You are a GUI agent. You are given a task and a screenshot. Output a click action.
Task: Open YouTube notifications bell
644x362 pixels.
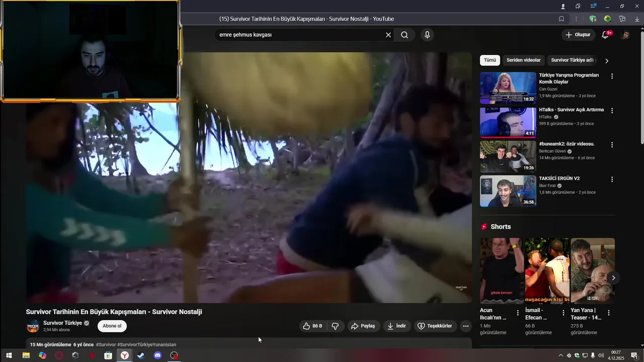pos(605,35)
